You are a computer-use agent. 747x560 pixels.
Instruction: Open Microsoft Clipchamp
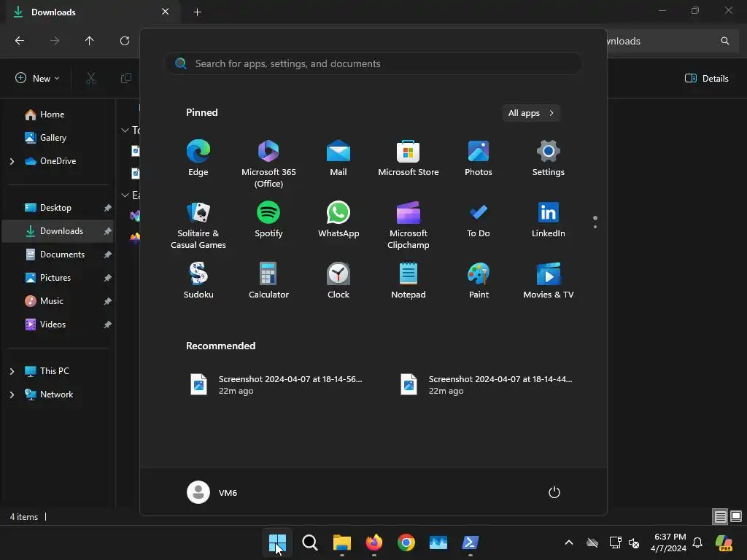409,225
